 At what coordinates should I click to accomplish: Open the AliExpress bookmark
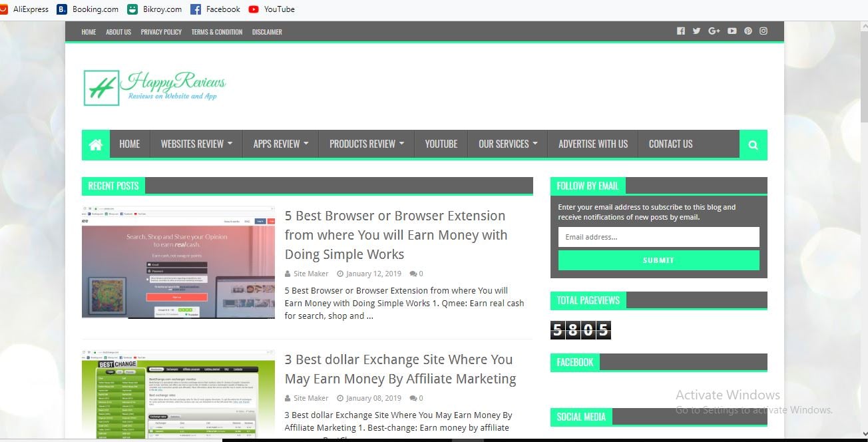(x=25, y=9)
